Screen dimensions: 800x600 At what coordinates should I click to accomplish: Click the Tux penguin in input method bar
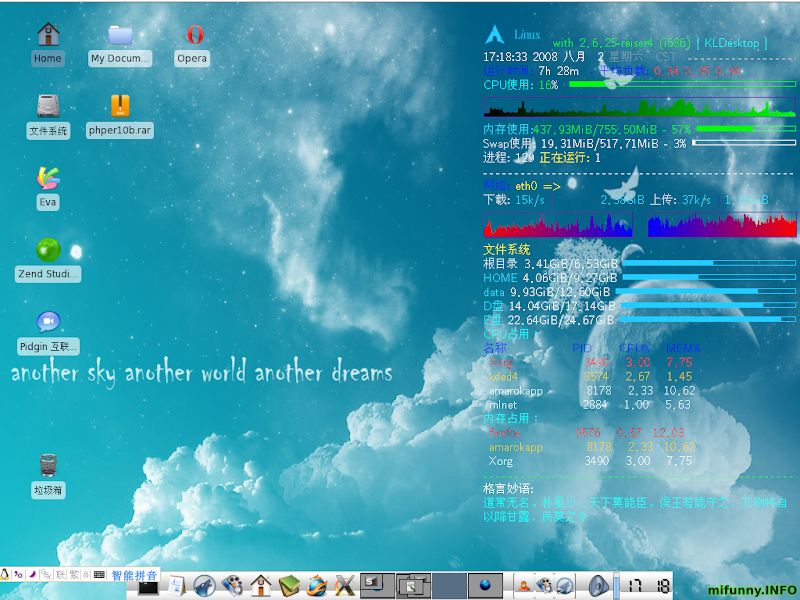tap(5, 574)
